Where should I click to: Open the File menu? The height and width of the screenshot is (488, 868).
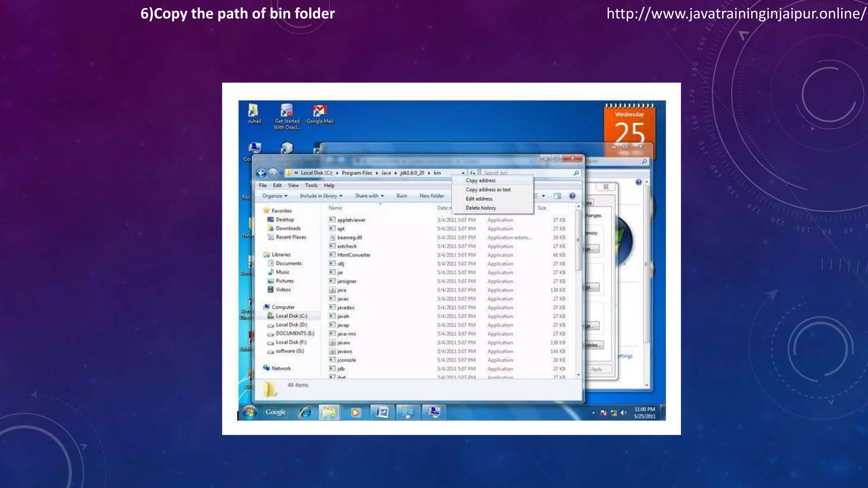pos(263,186)
